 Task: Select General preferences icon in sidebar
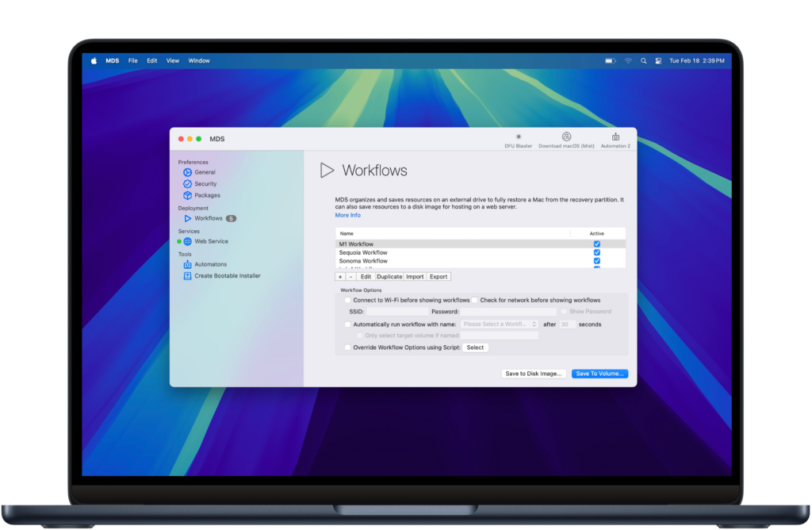187,172
